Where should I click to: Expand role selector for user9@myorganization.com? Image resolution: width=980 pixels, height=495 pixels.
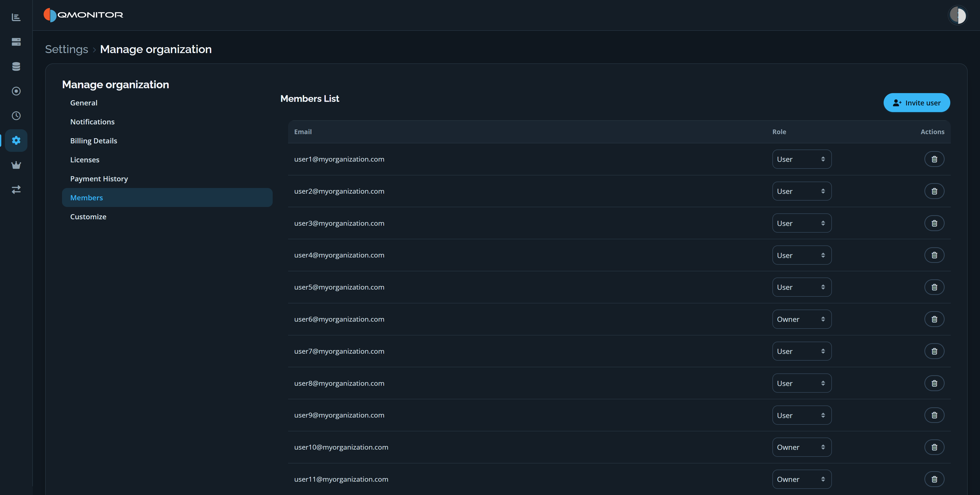point(802,415)
